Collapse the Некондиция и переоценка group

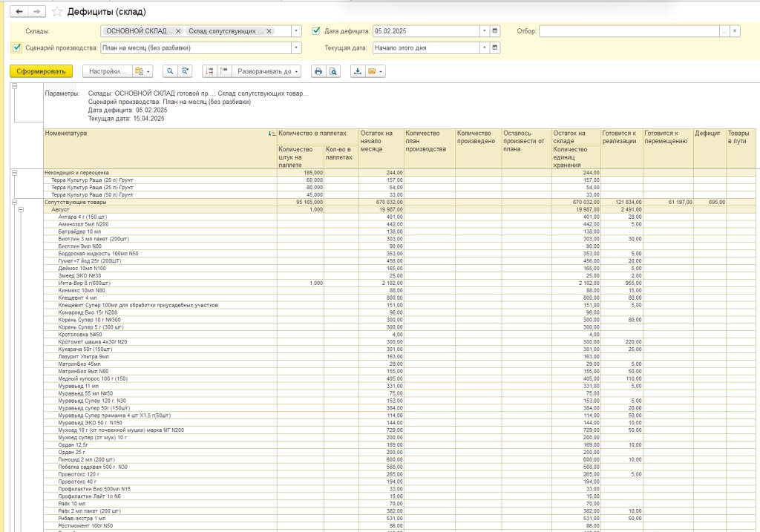pyautogui.click(x=14, y=172)
